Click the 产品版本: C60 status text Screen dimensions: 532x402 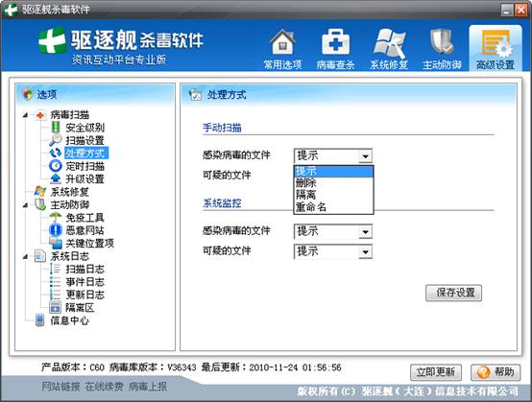(x=73, y=367)
